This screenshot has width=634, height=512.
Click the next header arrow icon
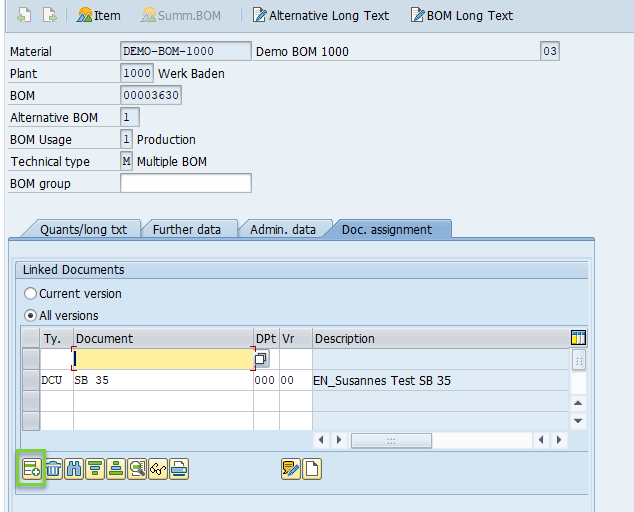click(x=50, y=15)
